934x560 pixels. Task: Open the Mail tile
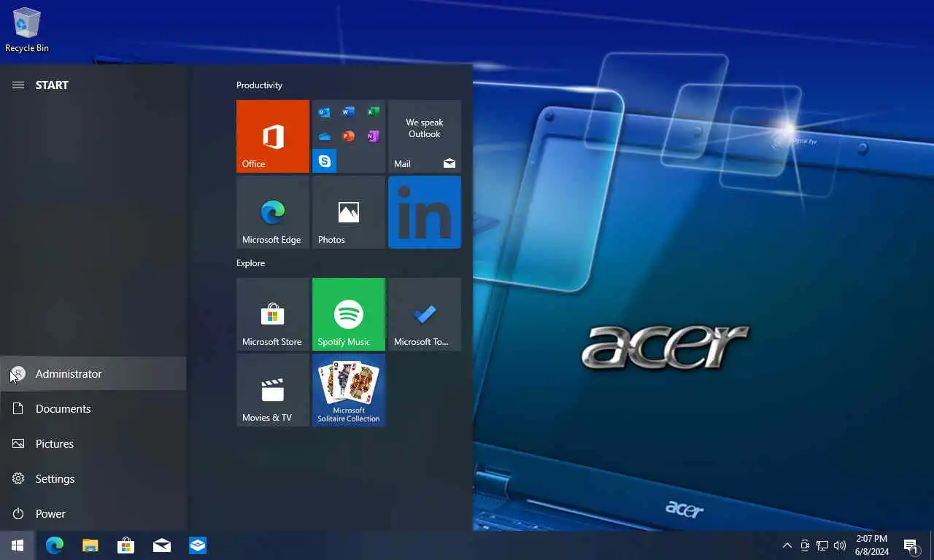(425, 136)
